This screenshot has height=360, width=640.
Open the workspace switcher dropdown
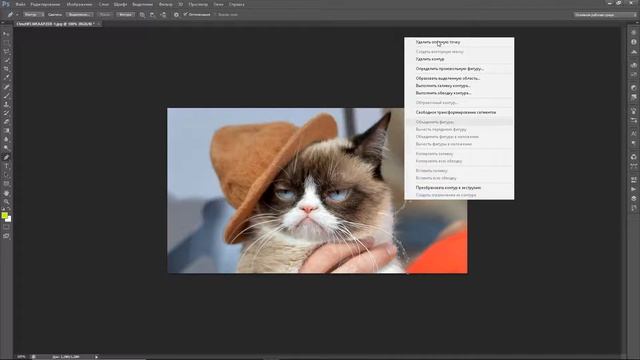(x=605, y=15)
